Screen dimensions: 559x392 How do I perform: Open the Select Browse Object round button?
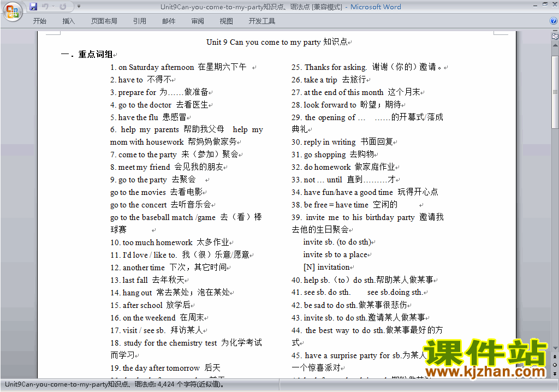[x=555, y=365]
